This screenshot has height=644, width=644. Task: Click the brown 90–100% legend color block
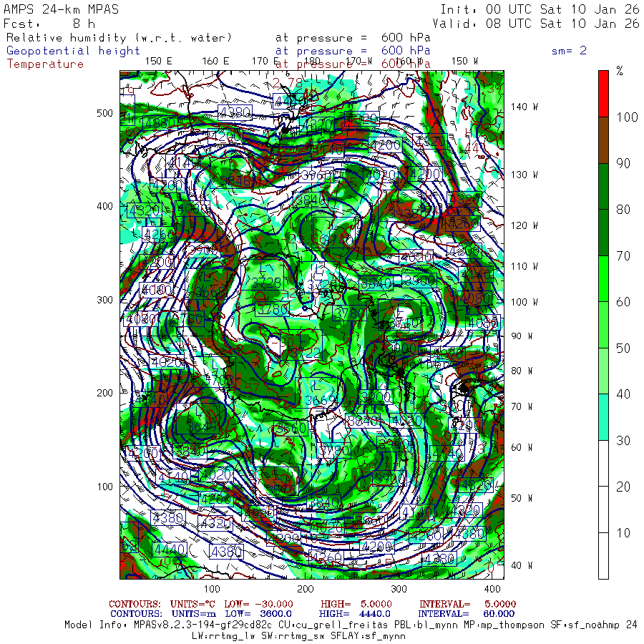point(603,140)
